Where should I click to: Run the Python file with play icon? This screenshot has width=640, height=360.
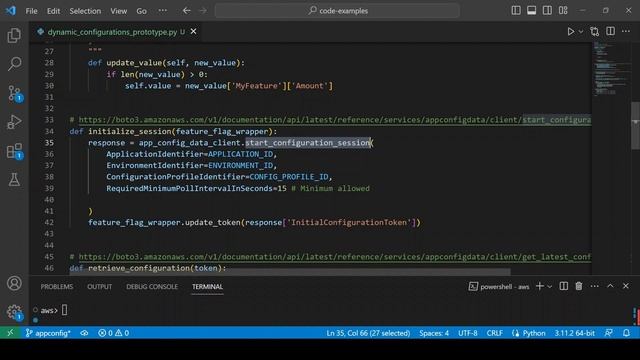click(x=571, y=31)
